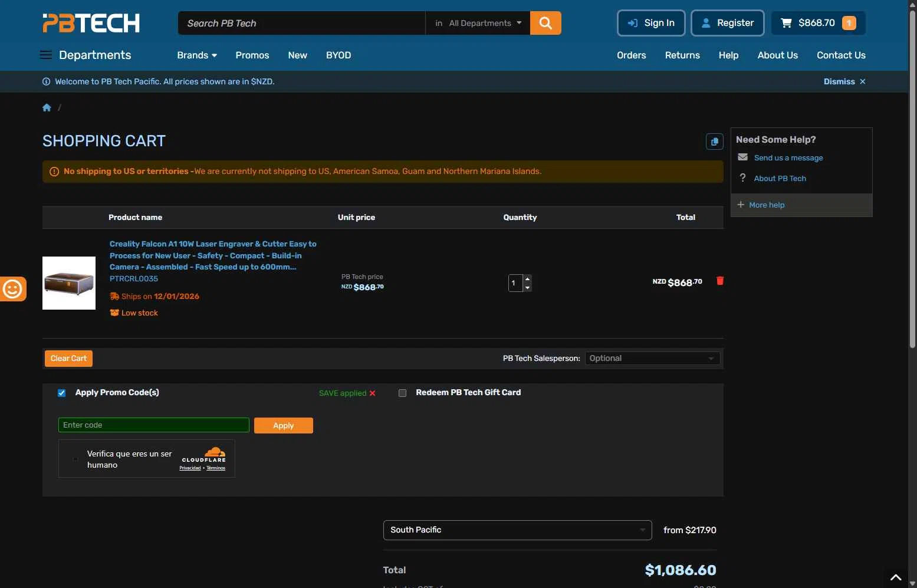
Task: Open About Us page
Action: 777,55
